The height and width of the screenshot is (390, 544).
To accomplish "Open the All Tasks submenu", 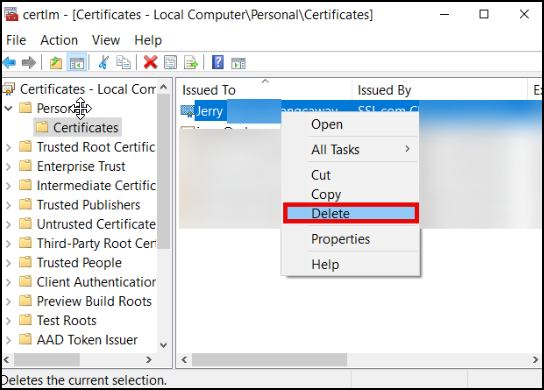I will click(350, 150).
